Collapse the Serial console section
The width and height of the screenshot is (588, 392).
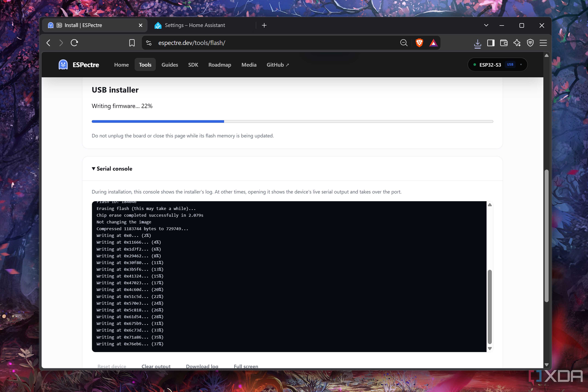[x=112, y=169]
